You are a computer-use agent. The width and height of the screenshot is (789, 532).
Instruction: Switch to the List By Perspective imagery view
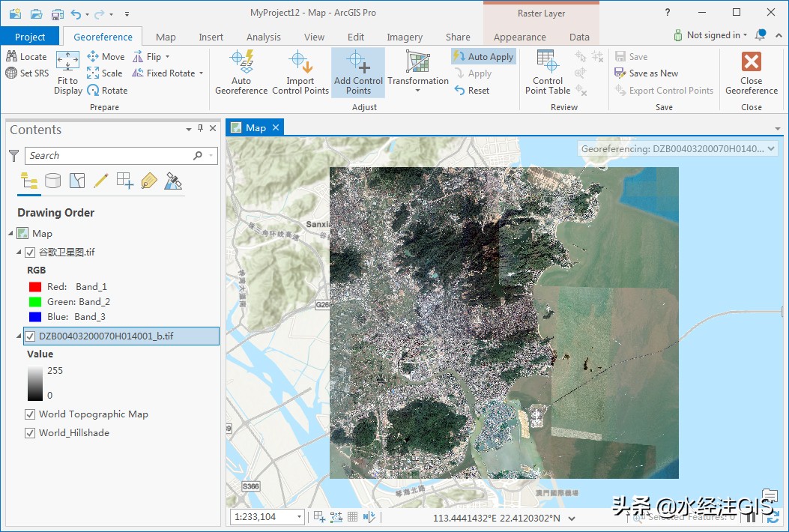173,181
